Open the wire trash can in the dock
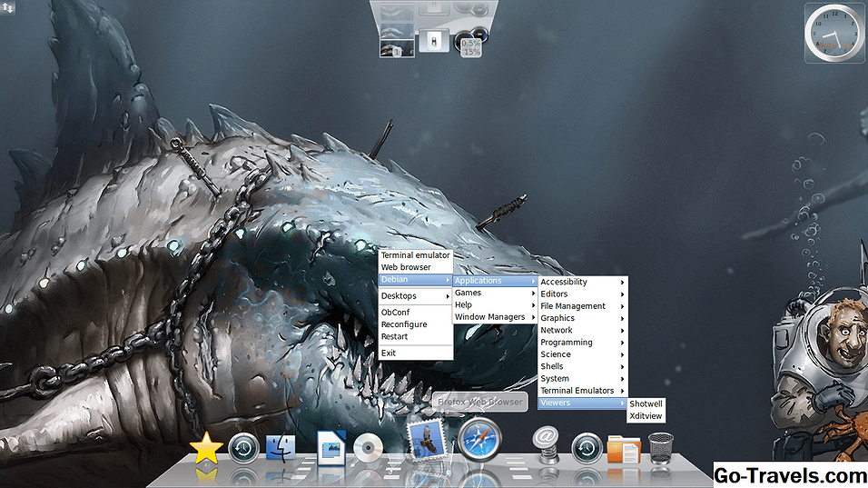Image resolution: width=868 pixels, height=488 pixels. [661, 448]
